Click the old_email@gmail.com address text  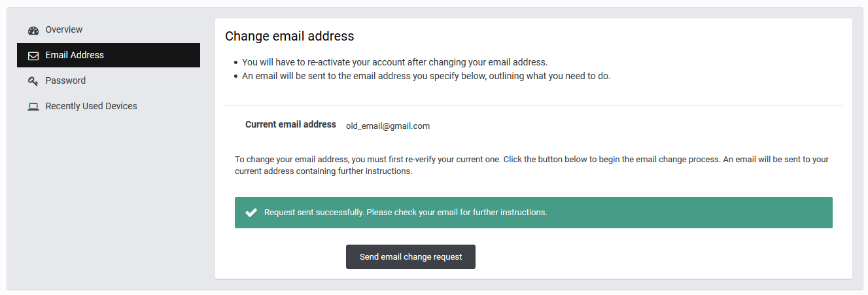388,126
